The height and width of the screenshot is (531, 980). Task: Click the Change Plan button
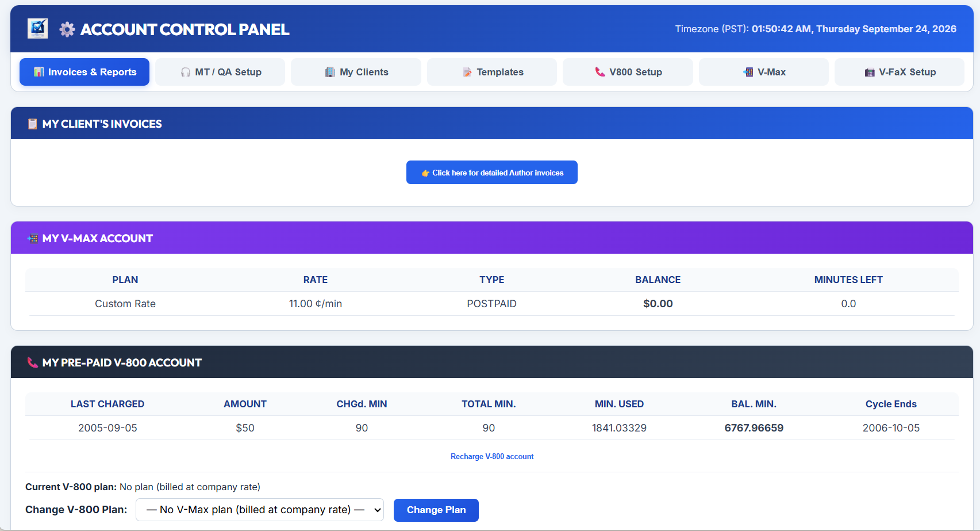(x=436, y=510)
